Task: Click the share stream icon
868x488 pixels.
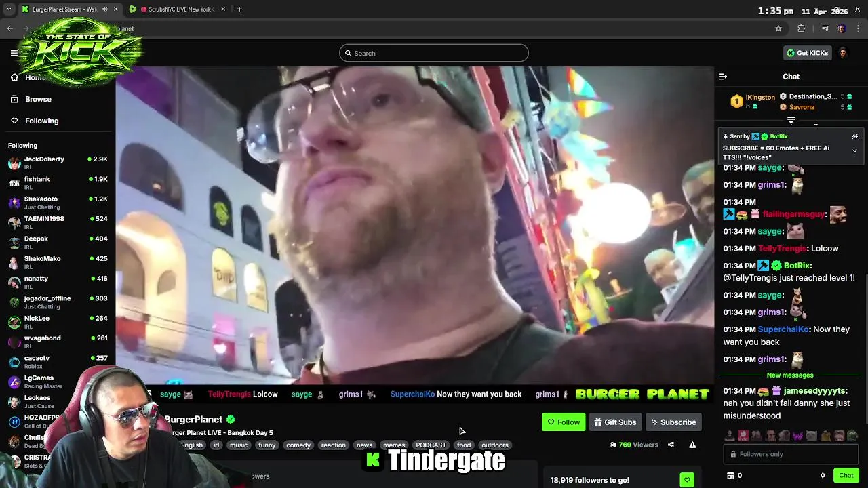Action: point(671,445)
